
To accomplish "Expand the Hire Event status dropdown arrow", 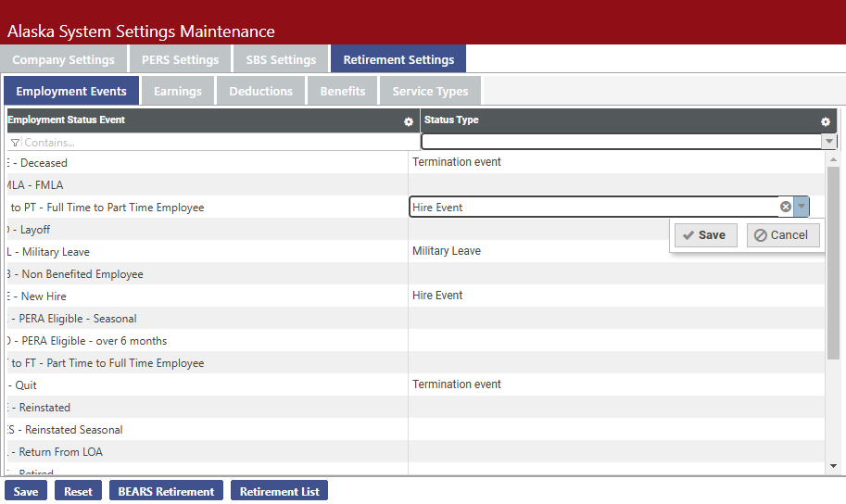I will point(802,207).
